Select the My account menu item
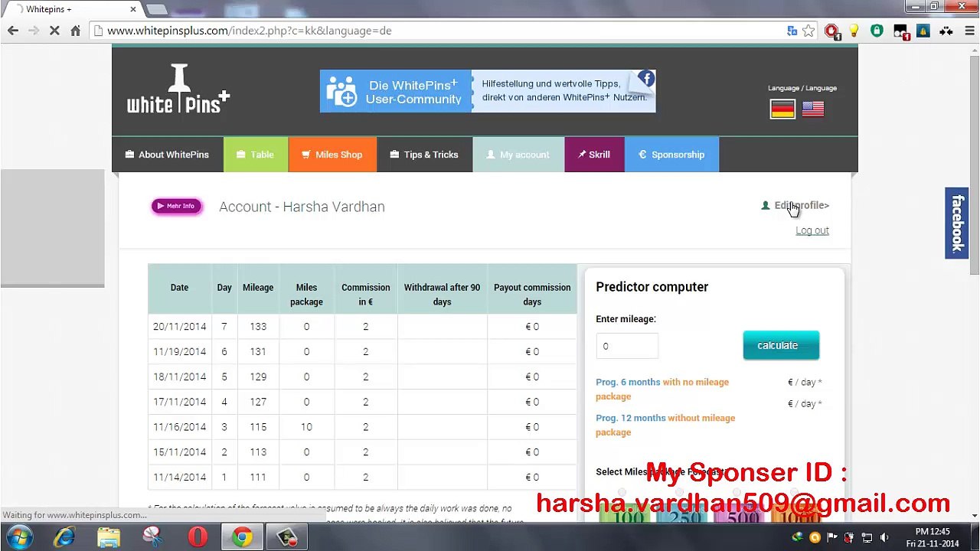The image size is (980, 551). [x=518, y=155]
